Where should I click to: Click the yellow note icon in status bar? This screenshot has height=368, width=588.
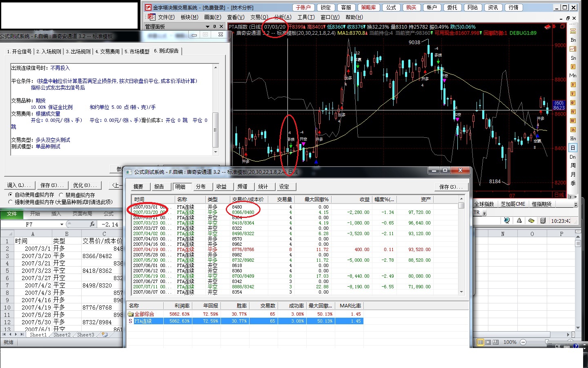(531, 220)
